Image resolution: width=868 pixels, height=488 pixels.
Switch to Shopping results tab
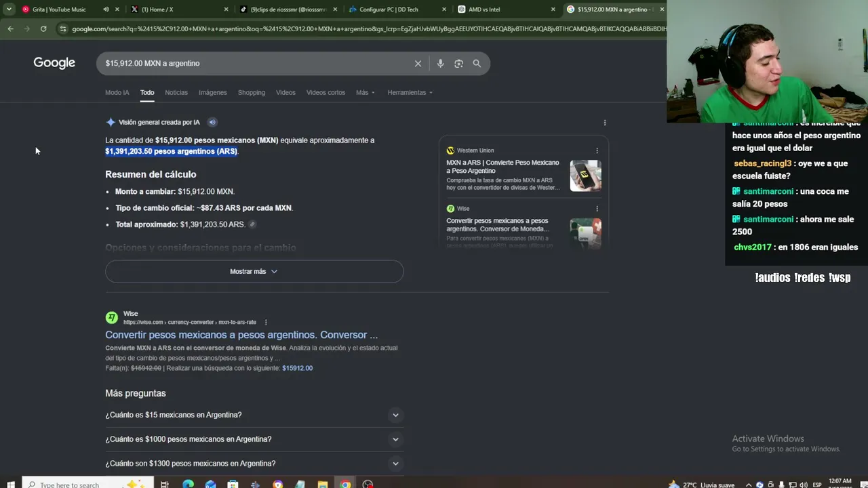click(x=252, y=93)
